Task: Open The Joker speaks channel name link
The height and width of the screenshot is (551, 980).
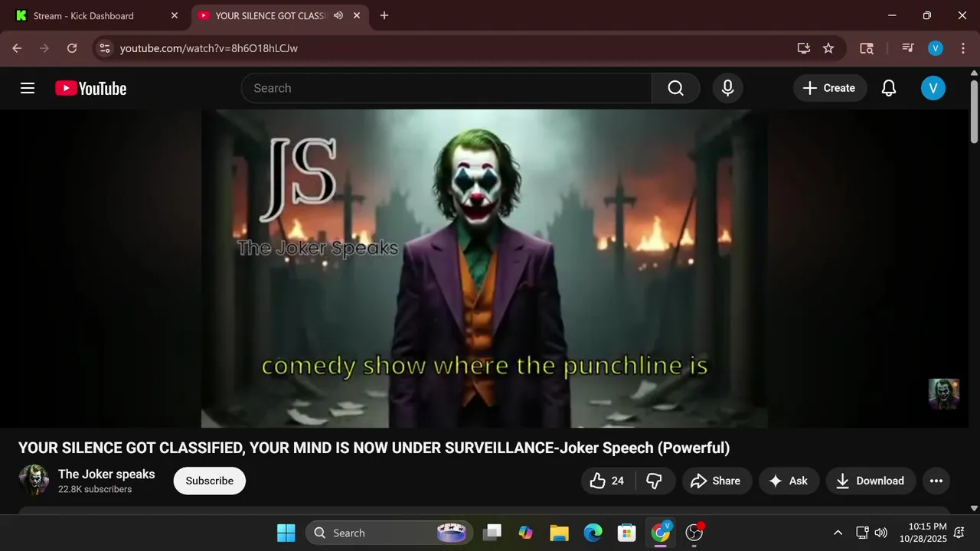Action: click(106, 474)
